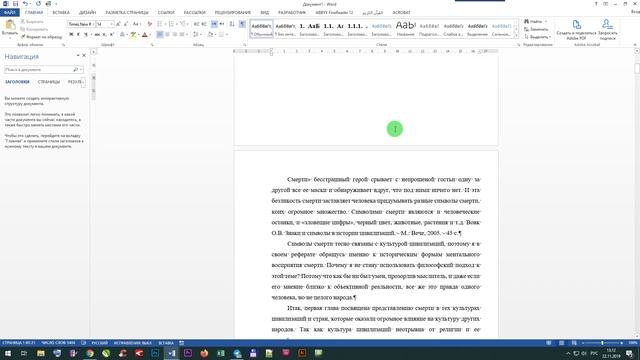Toggle left-to-right text direction

click(x=214, y=24)
